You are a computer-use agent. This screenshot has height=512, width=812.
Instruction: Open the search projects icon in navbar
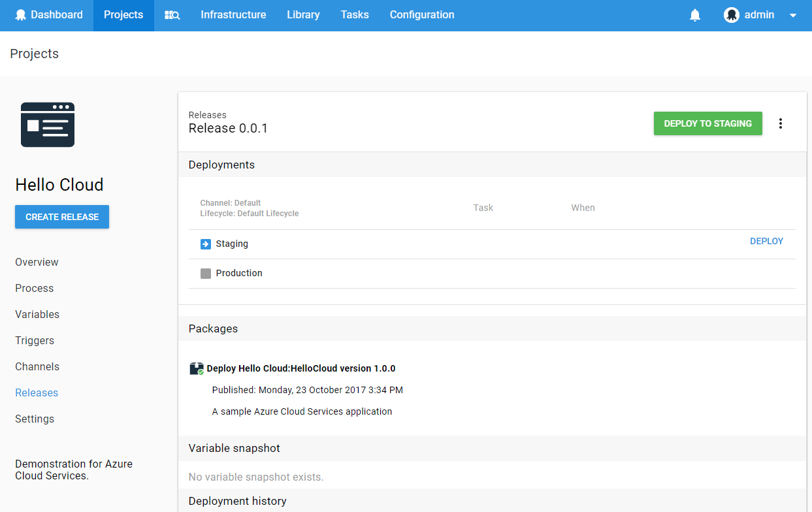pos(172,15)
